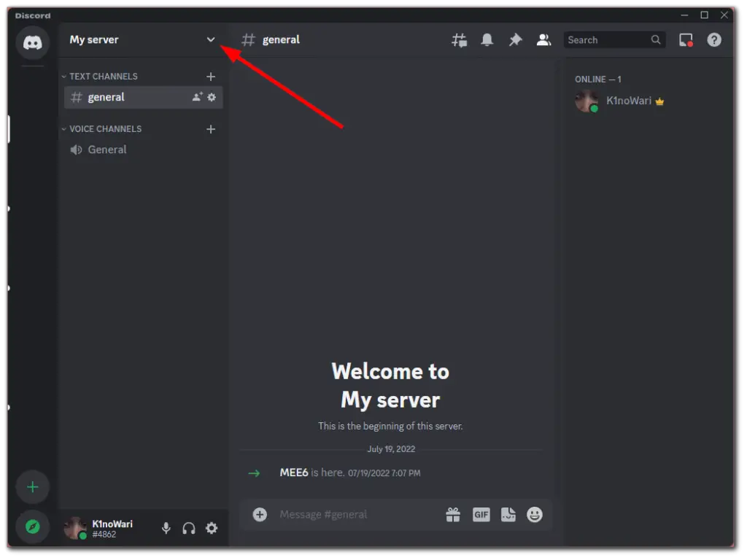Open the inbox
747x560 pixels.
tap(685, 39)
